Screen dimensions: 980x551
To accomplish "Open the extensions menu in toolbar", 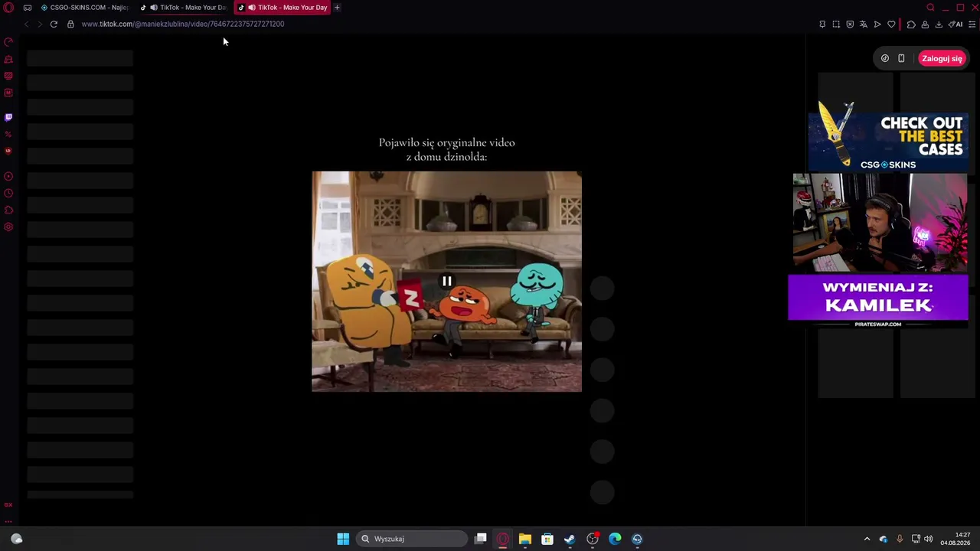I will [911, 24].
